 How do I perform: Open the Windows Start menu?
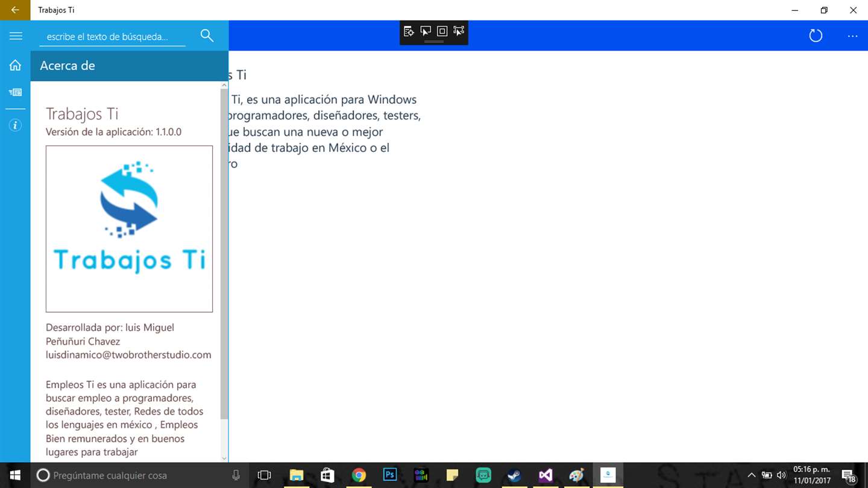click(15, 475)
